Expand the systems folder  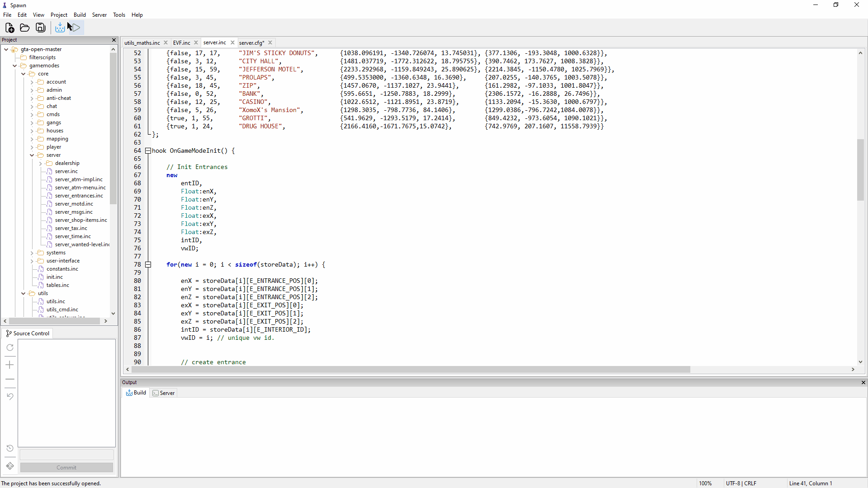32,253
